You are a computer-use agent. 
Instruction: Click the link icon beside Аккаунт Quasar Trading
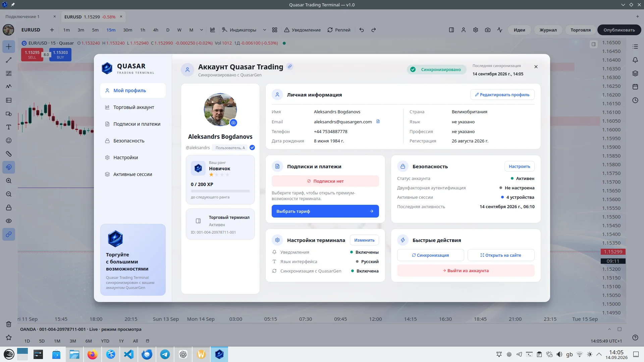click(x=290, y=66)
